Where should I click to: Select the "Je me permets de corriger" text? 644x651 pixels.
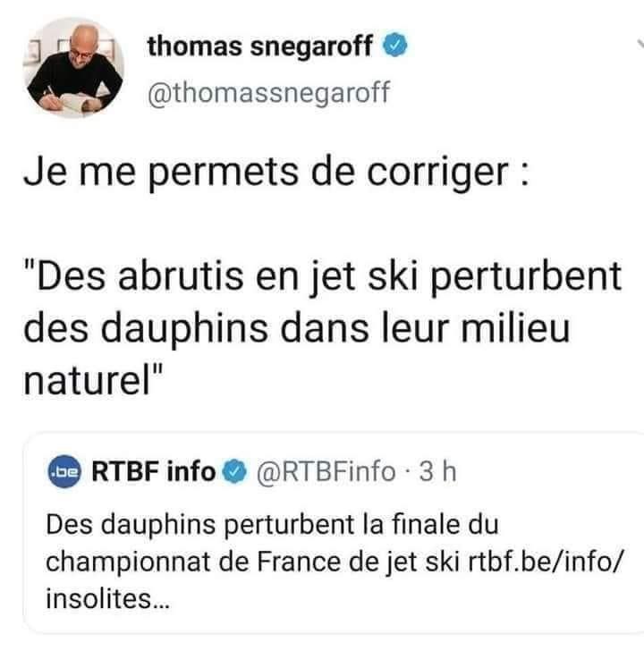click(266, 173)
